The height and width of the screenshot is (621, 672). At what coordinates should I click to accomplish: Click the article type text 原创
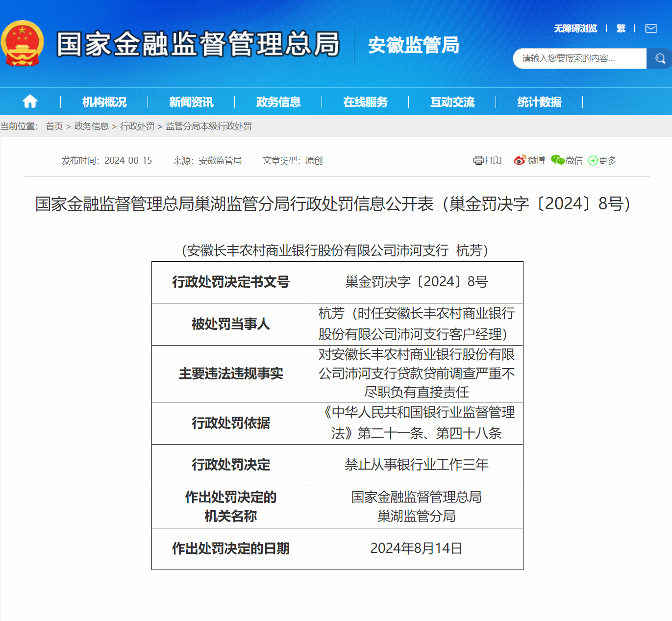point(314,161)
